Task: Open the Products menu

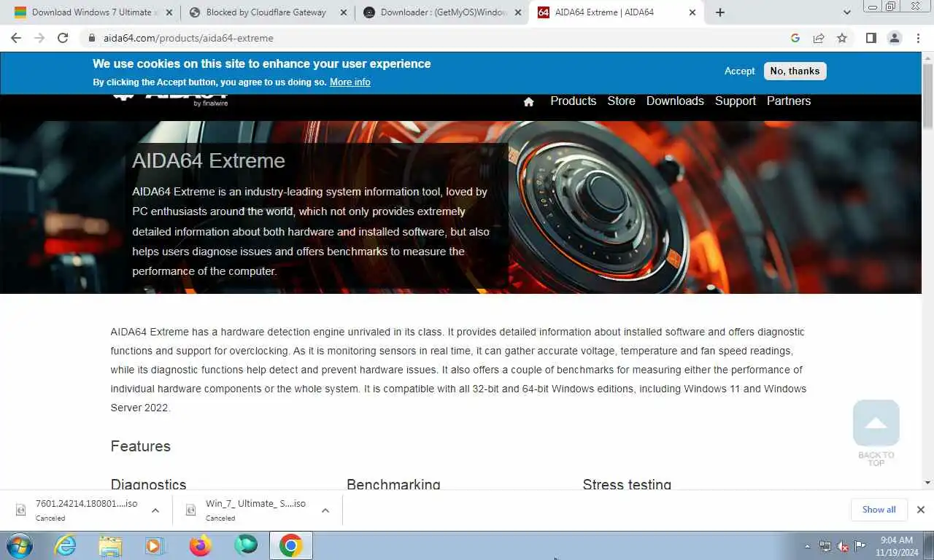Action: pos(574,101)
